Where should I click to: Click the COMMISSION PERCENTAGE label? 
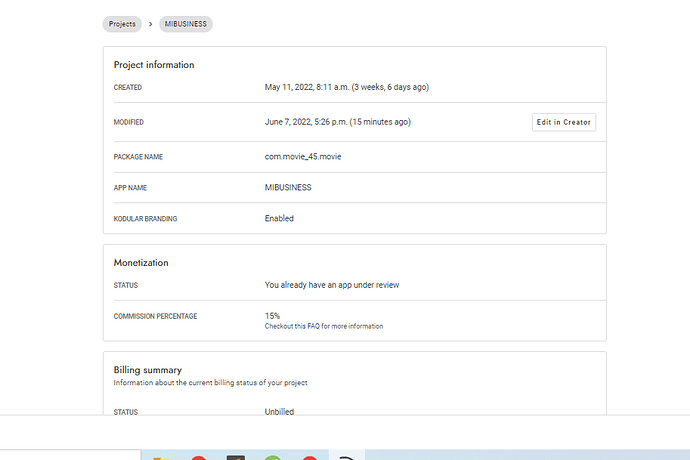click(x=155, y=316)
